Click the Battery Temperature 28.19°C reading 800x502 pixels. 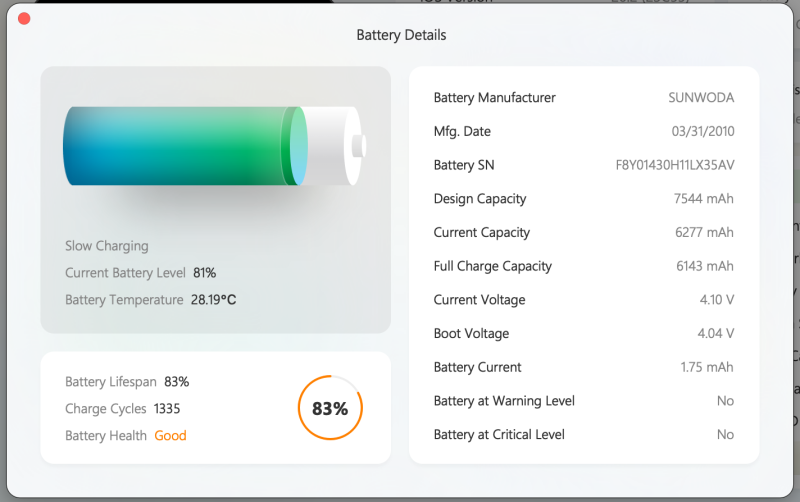tap(213, 300)
